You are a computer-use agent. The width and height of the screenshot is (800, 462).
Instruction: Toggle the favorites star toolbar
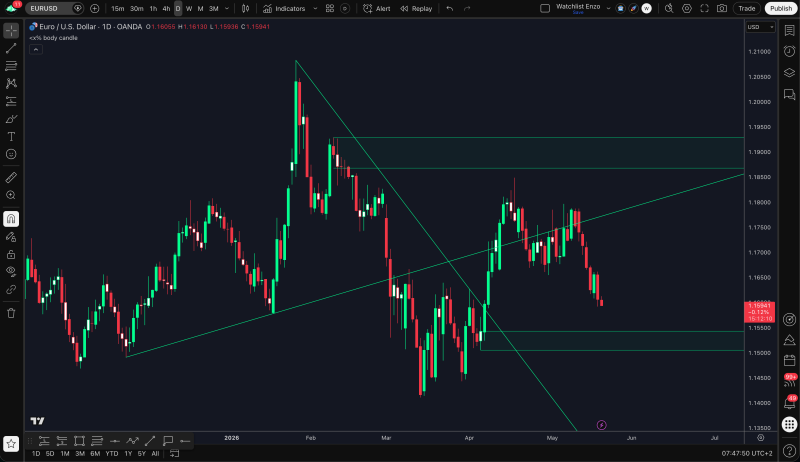pyautogui.click(x=11, y=444)
